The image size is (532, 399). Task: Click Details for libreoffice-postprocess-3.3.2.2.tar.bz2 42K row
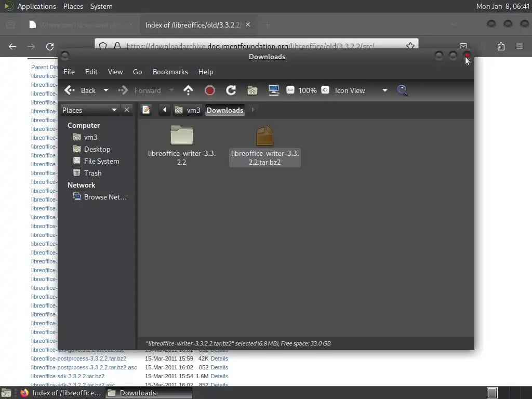tap(219, 358)
